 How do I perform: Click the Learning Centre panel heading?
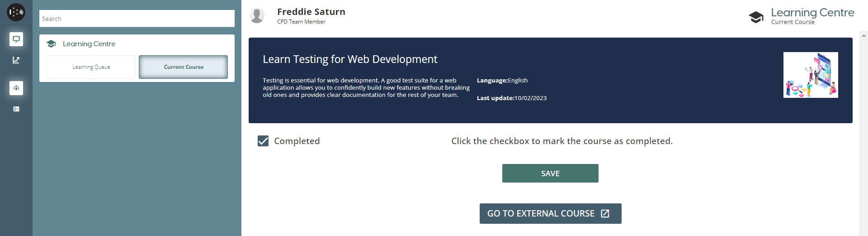pos(89,44)
